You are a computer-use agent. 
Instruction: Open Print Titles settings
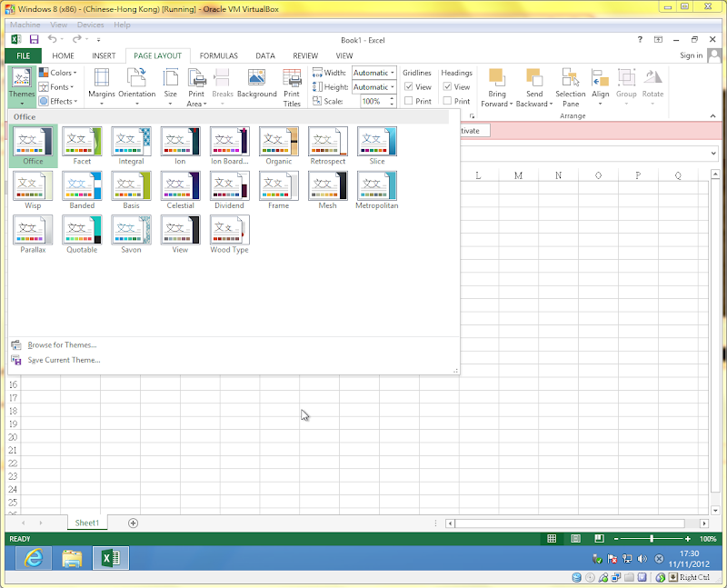[x=292, y=87]
